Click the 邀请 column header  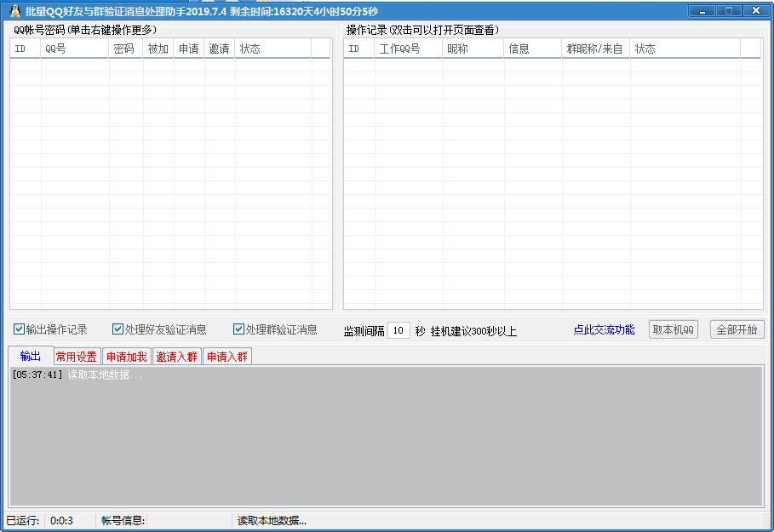[x=219, y=49]
